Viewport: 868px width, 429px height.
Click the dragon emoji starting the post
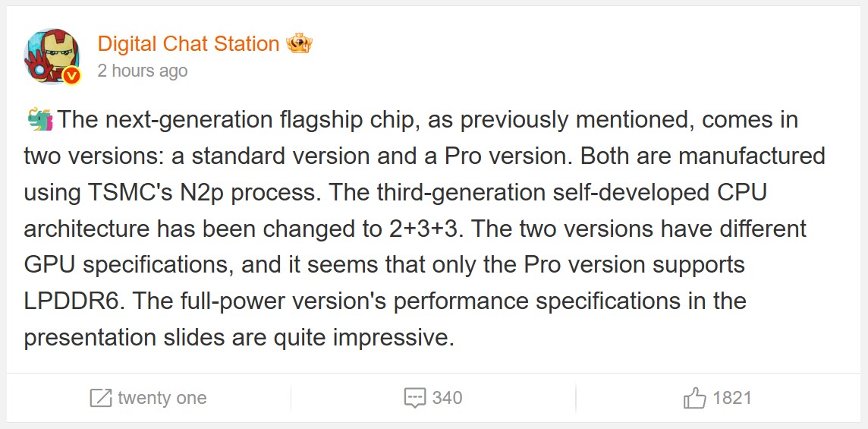39,119
